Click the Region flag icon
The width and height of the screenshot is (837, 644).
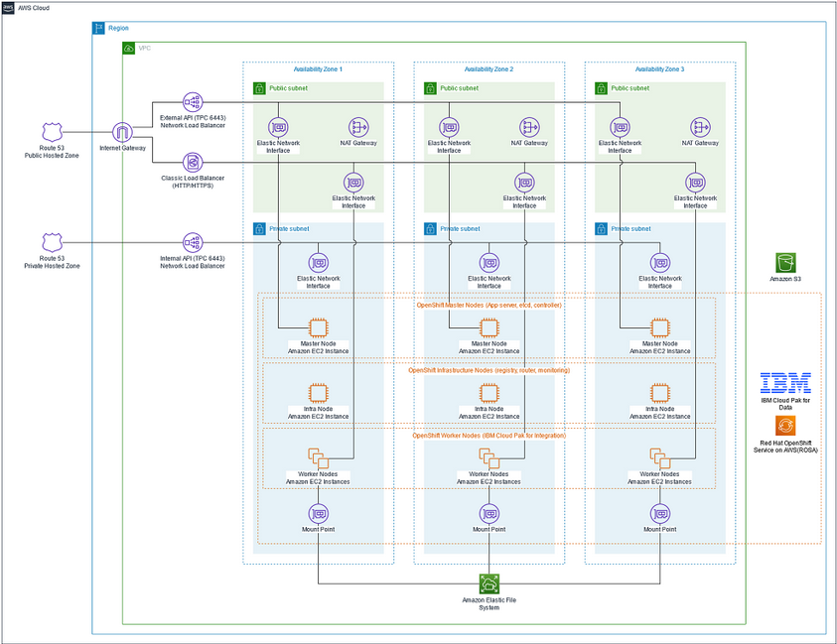point(98,28)
